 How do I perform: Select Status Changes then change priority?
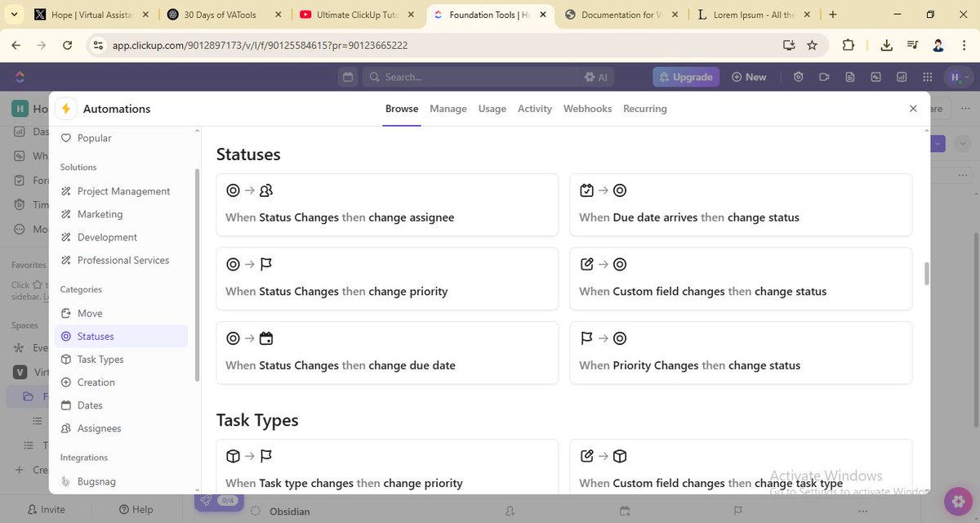click(x=387, y=279)
